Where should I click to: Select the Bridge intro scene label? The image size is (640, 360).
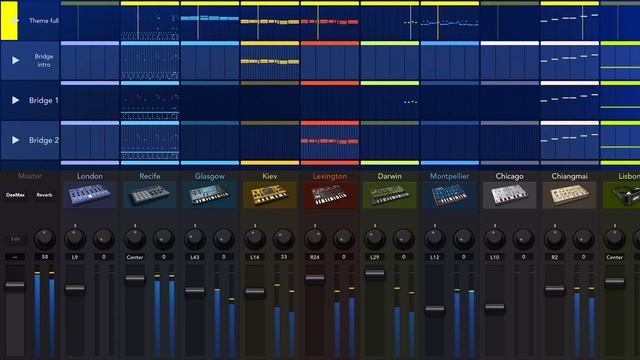44,60
